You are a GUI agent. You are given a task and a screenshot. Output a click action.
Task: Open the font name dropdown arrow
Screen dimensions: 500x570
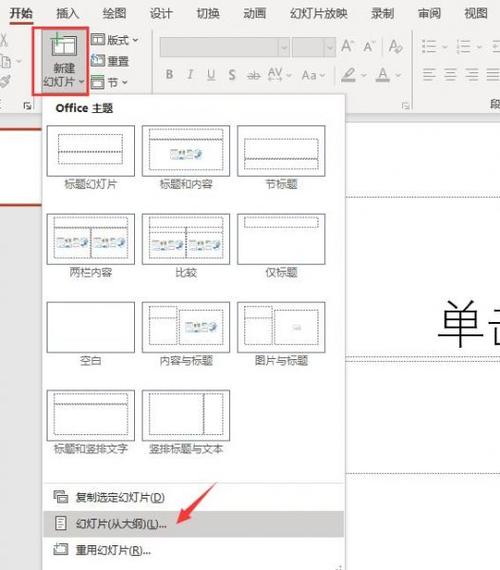click(284, 47)
